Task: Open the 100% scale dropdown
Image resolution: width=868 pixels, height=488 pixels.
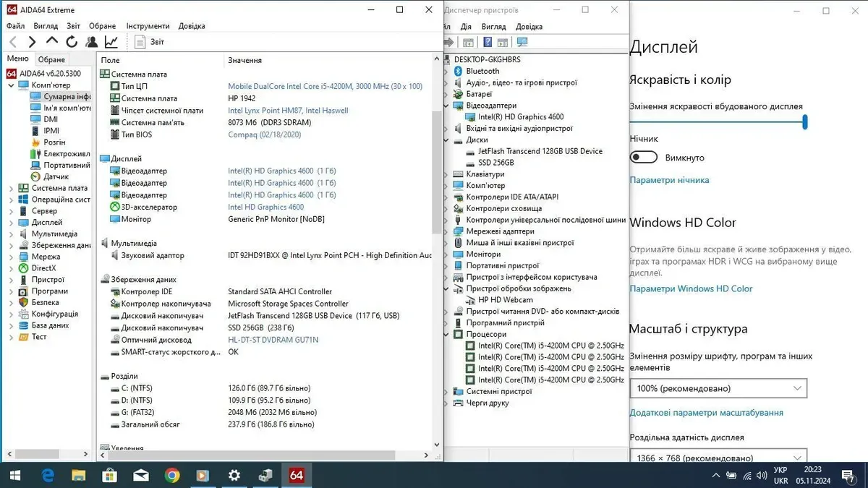Action: 718,388
